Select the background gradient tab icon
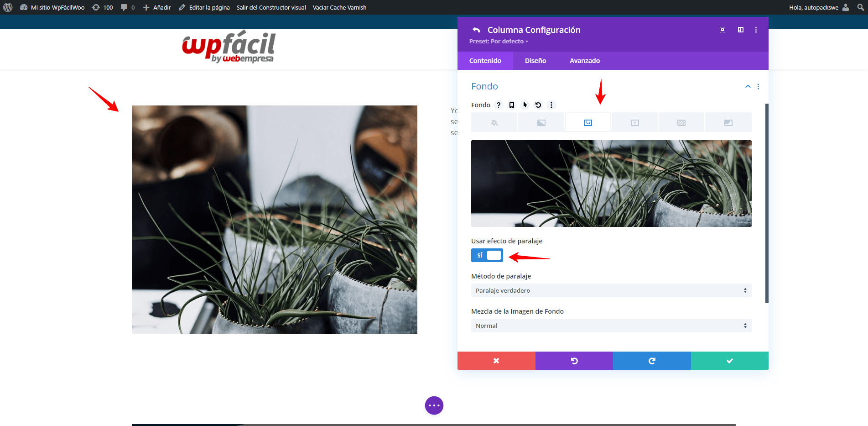This screenshot has height=426, width=868. pos(541,122)
